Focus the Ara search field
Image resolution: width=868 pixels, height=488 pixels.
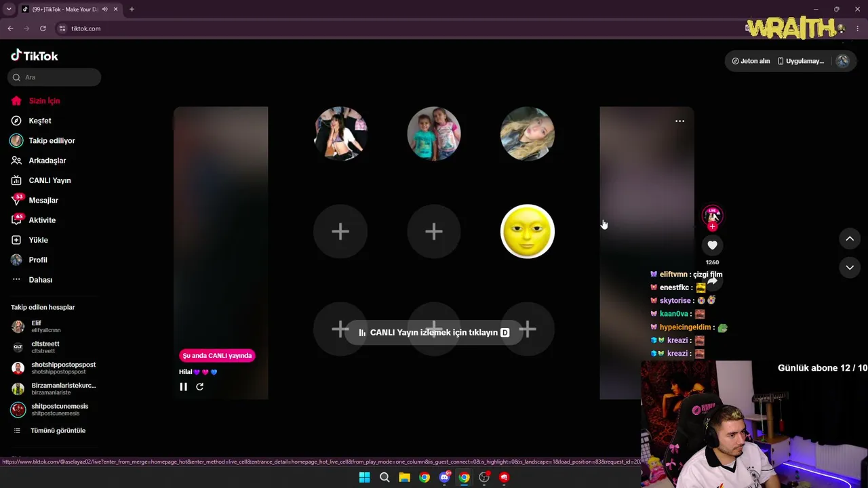54,77
